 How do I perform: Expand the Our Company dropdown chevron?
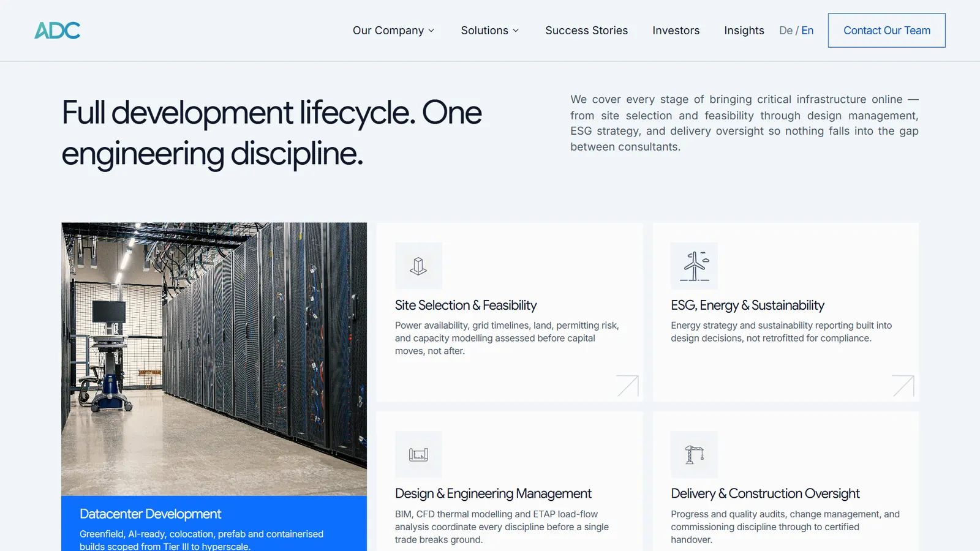coord(431,31)
